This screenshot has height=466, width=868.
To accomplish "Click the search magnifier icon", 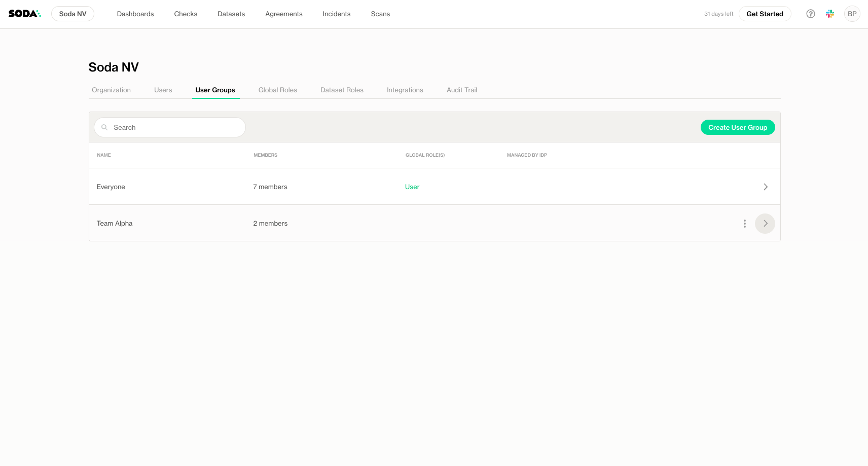I will tap(104, 127).
